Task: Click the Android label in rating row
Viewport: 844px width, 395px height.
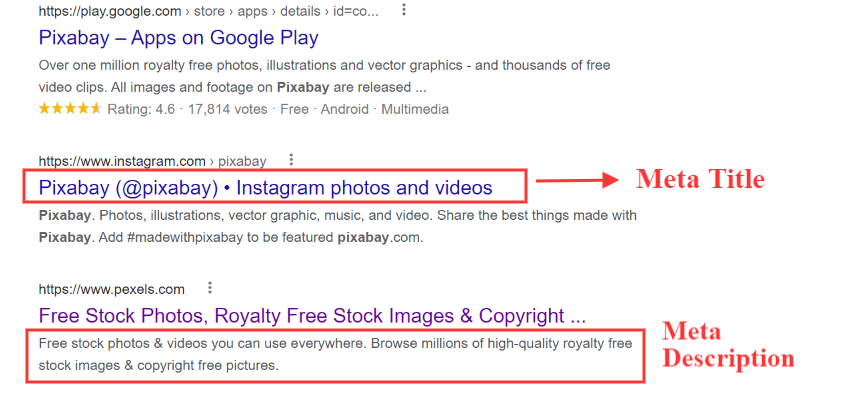Action: pos(344,110)
